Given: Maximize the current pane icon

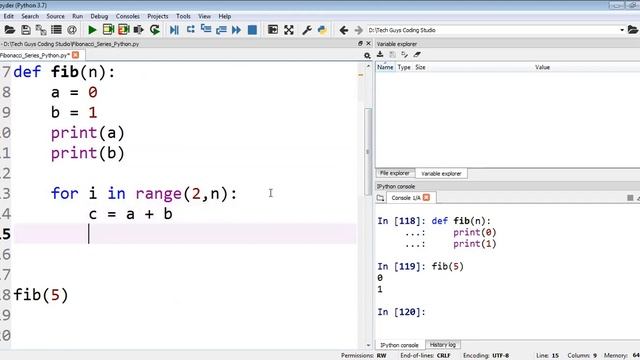Looking at the screenshot, I should coord(273,30).
